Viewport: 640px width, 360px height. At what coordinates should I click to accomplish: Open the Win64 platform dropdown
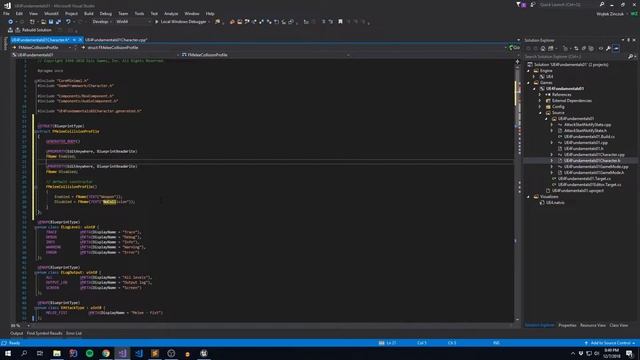coord(134,22)
